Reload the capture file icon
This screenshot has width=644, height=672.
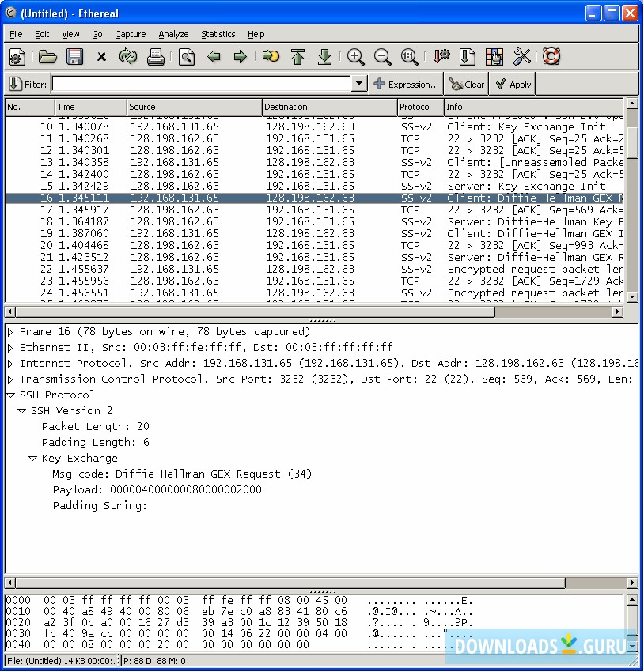tap(127, 57)
